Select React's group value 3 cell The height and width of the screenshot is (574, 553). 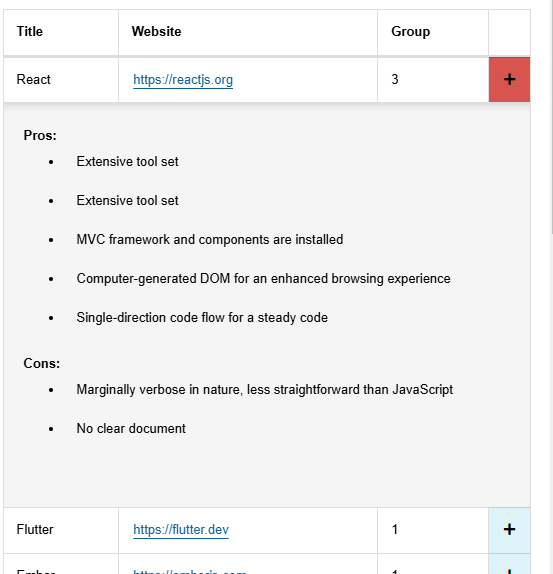click(433, 79)
